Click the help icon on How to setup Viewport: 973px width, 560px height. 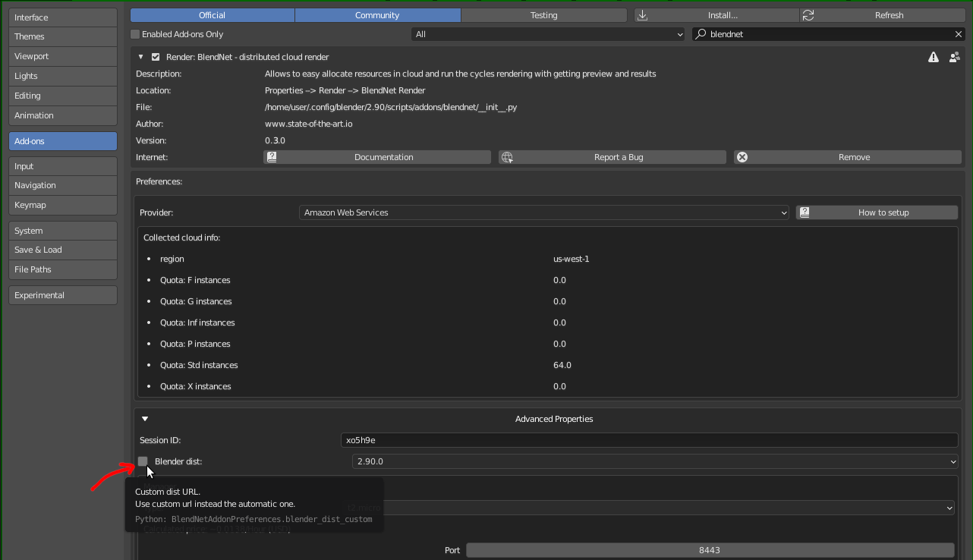[x=805, y=212]
